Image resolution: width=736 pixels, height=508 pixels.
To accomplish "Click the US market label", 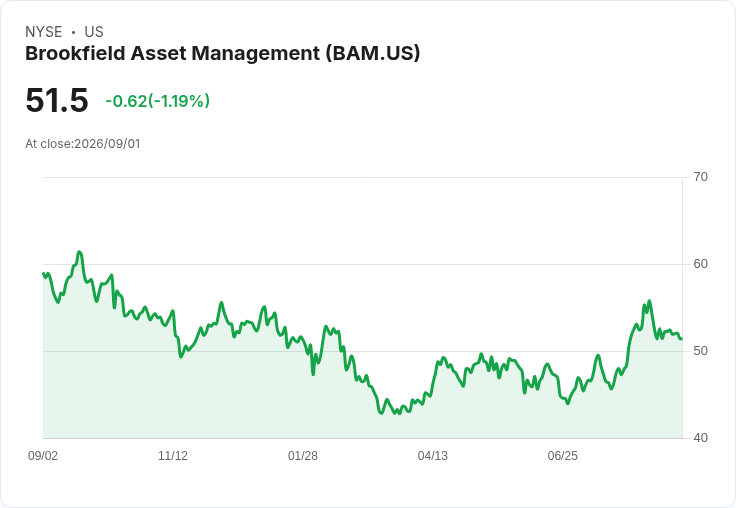I will [x=94, y=32].
